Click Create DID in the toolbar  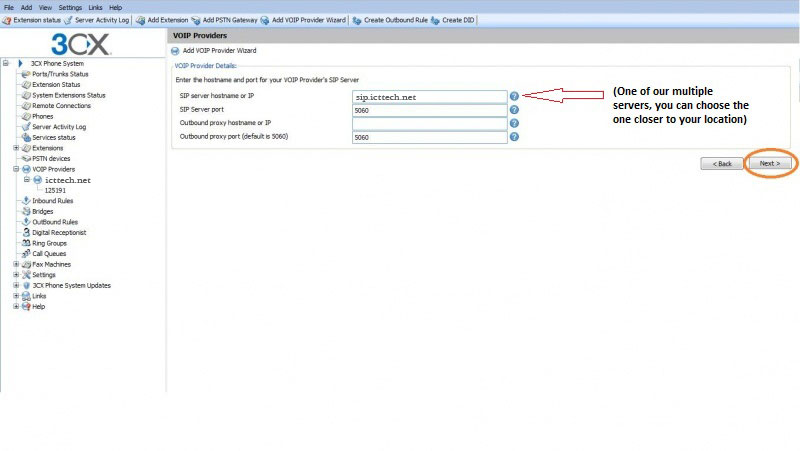point(453,20)
